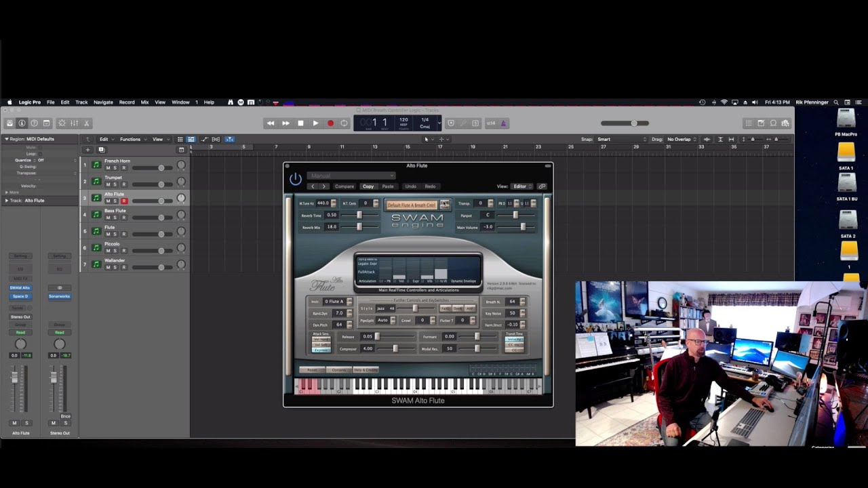
Task: Open the Edit dropdown in tracks area
Action: coord(106,139)
